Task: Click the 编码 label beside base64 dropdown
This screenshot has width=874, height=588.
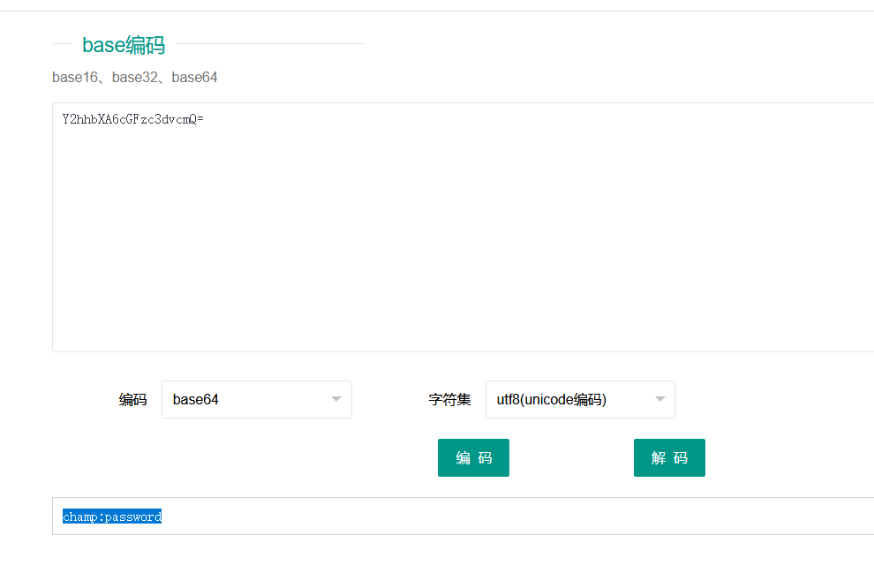Action: (x=132, y=400)
